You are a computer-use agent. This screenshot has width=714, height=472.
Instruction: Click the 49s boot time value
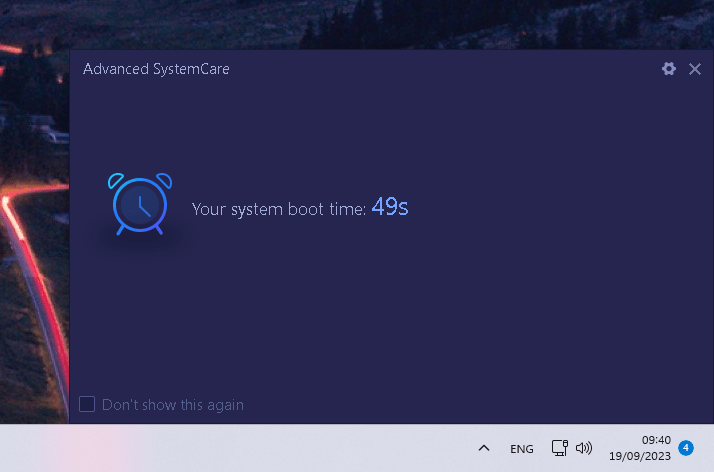390,207
